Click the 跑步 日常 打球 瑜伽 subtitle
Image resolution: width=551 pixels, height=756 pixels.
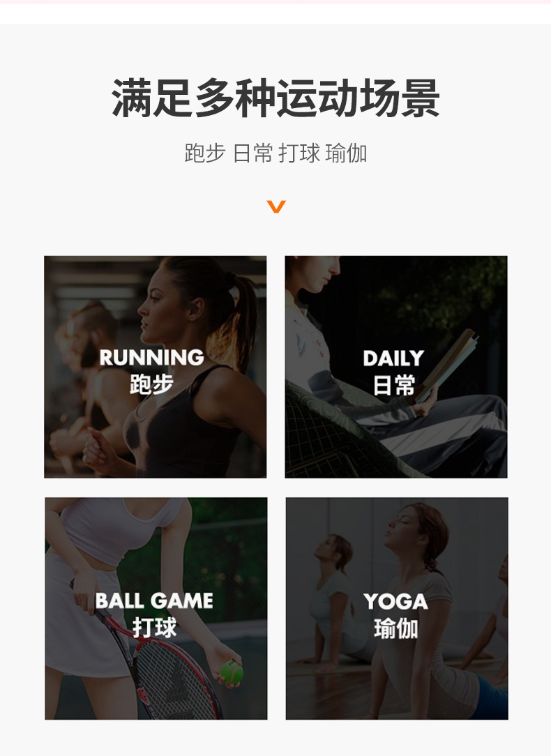pyautogui.click(x=275, y=153)
